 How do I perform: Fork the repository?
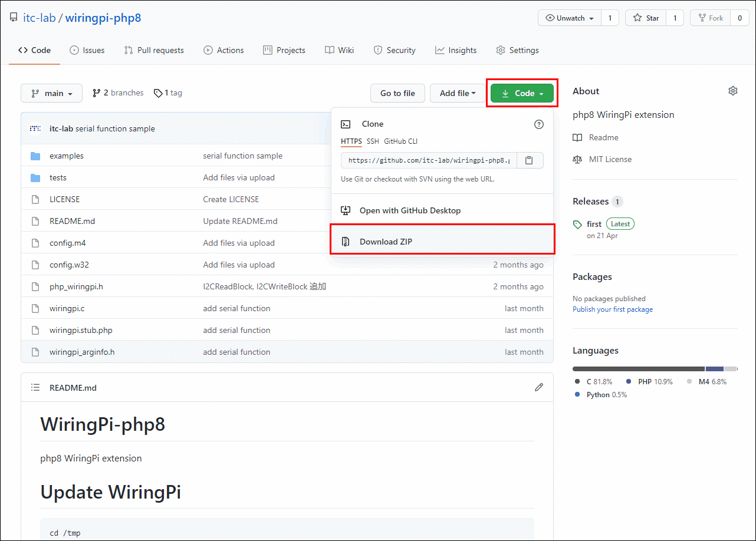[710, 18]
